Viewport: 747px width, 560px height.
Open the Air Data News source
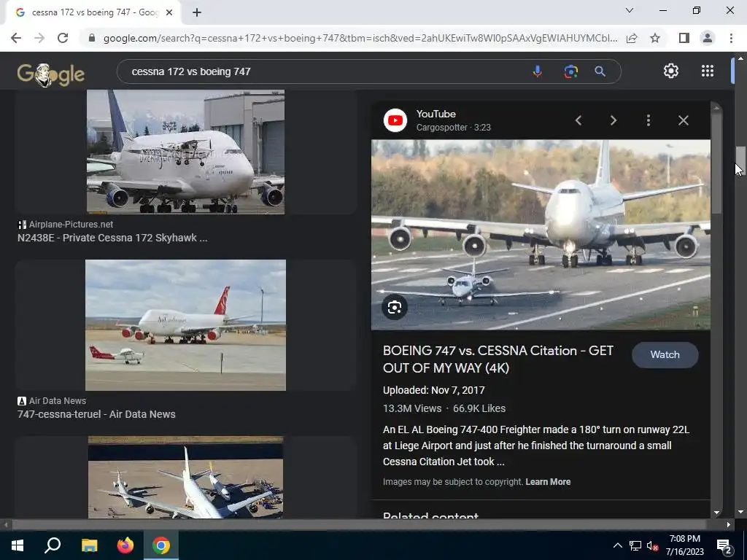(52, 401)
